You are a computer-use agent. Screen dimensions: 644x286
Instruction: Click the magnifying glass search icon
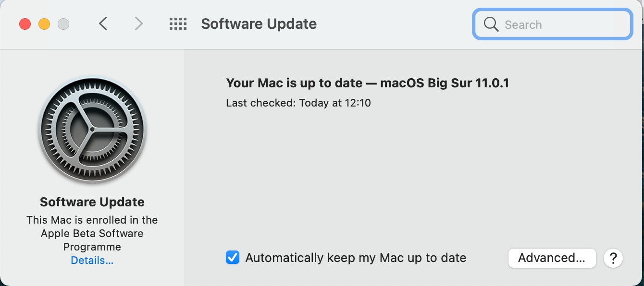(491, 24)
